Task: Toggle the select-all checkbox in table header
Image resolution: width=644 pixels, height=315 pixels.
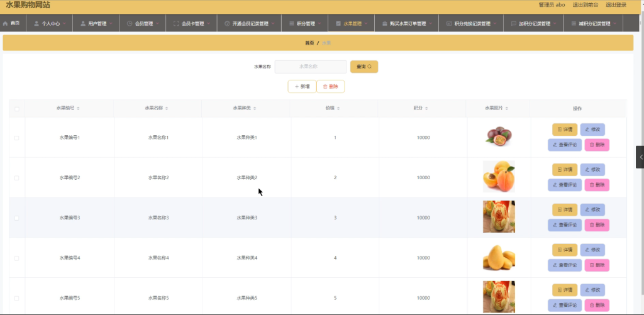Action: (x=17, y=109)
